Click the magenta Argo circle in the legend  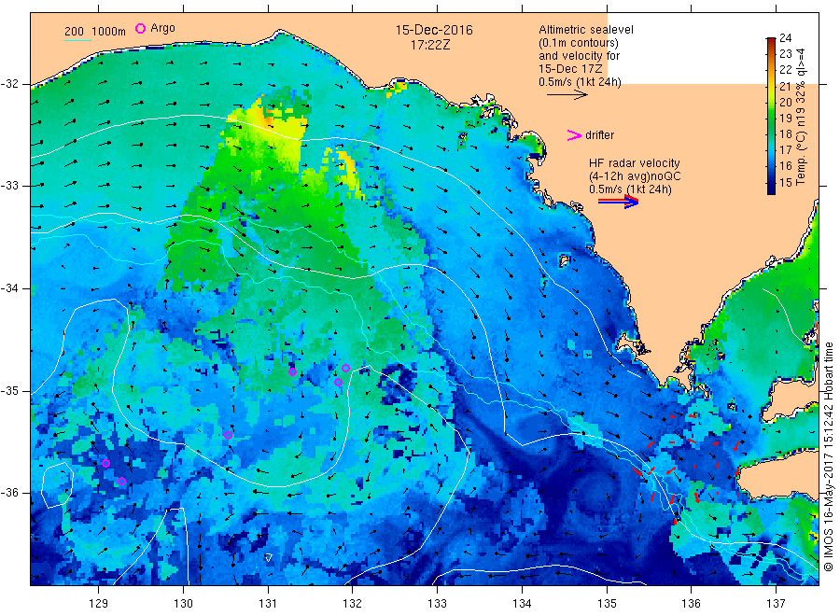coord(140,28)
